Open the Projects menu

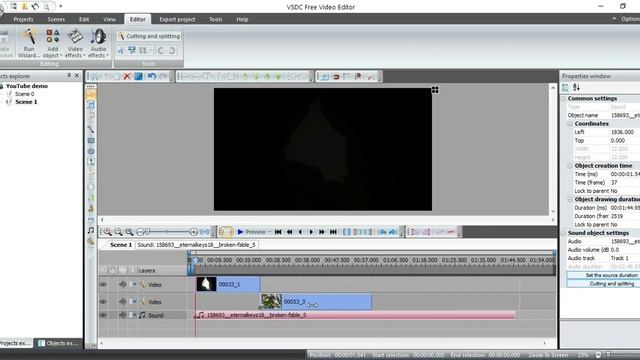click(23, 19)
